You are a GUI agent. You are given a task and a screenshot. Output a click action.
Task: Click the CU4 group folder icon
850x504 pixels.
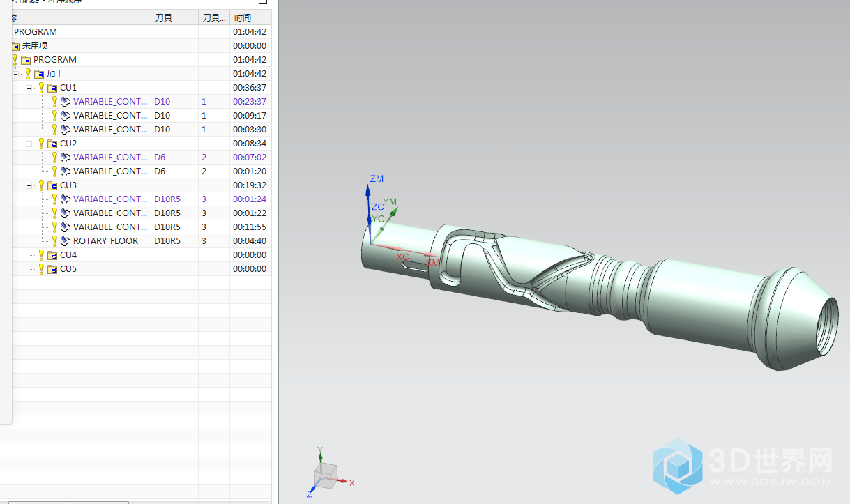(x=52, y=255)
